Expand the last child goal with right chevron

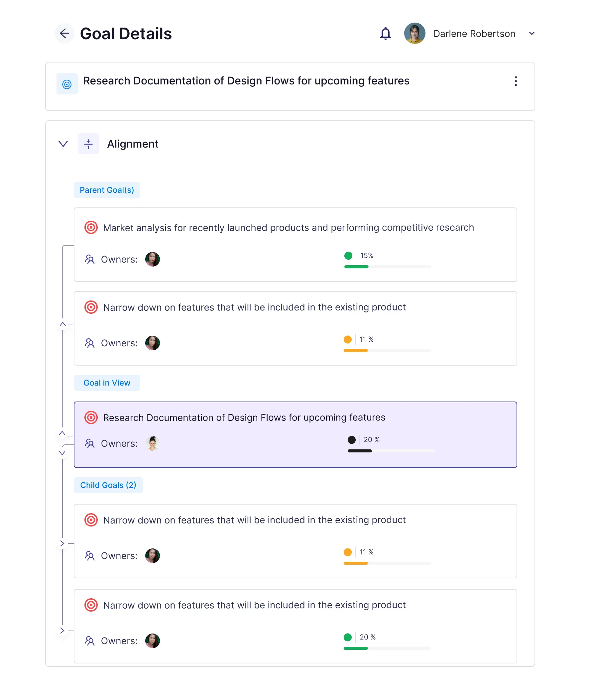[62, 631]
